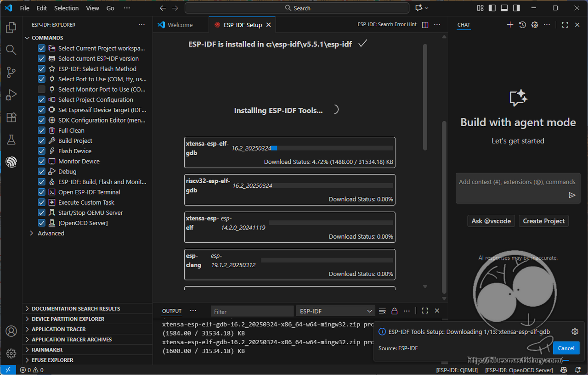Open the View menu
This screenshot has width=588, height=375.
tap(92, 8)
